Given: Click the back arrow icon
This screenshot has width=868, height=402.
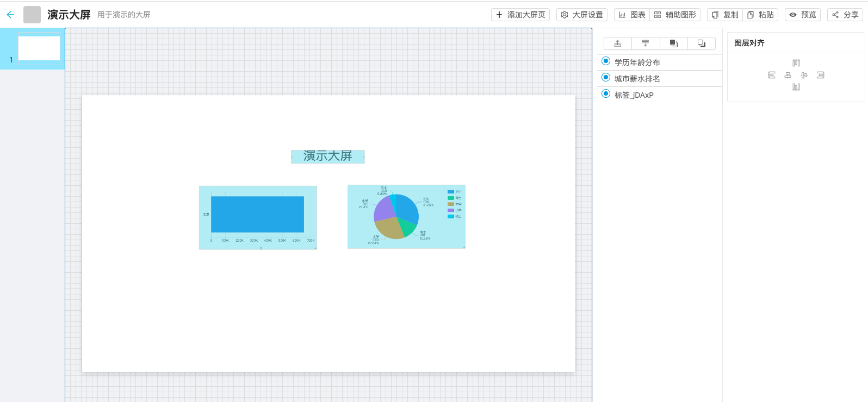Looking at the screenshot, I should 10,15.
